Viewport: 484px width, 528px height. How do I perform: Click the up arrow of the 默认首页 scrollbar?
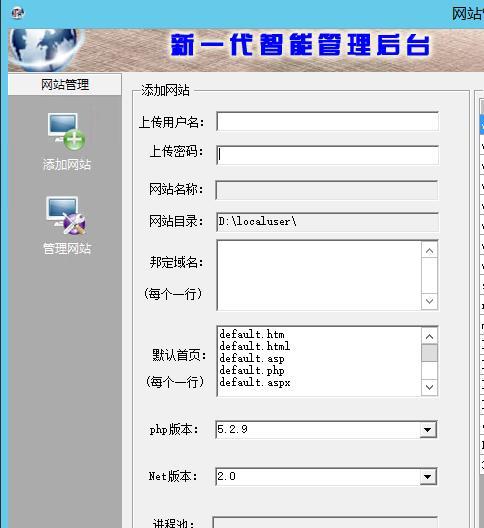[x=429, y=336]
